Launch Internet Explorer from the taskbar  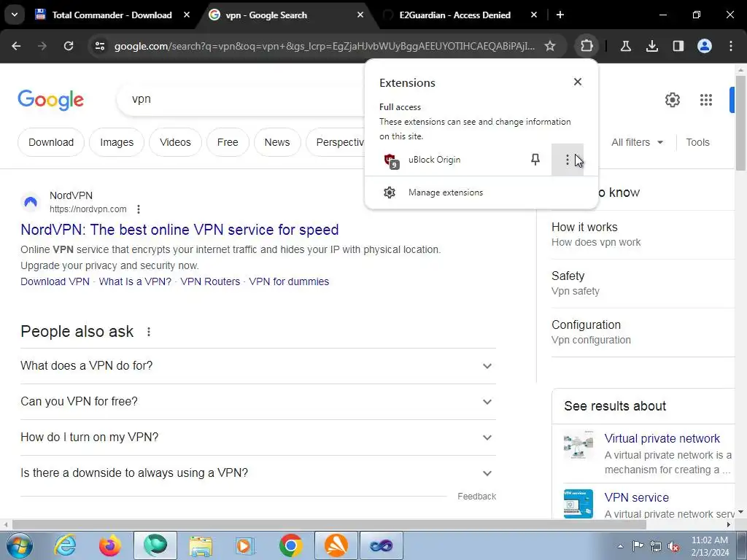click(65, 545)
